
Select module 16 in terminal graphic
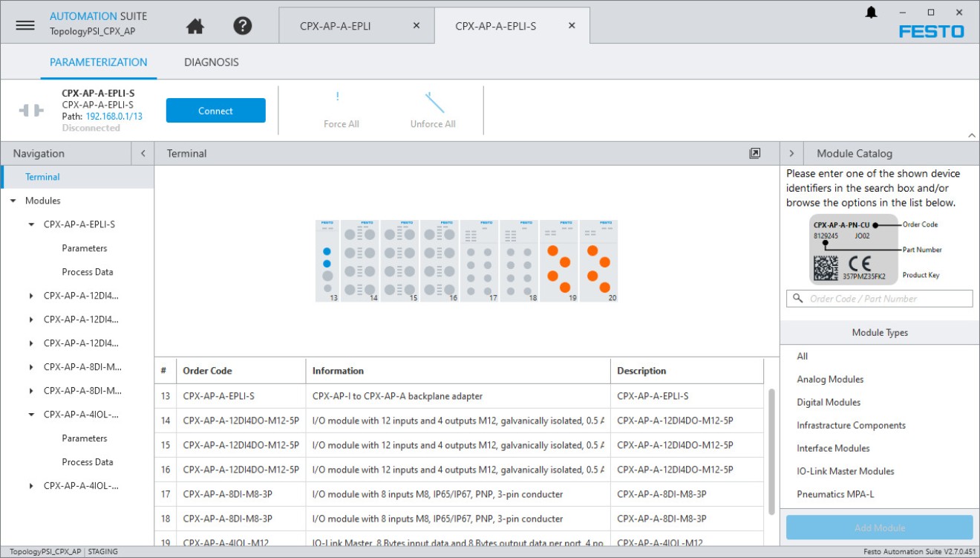coord(440,261)
